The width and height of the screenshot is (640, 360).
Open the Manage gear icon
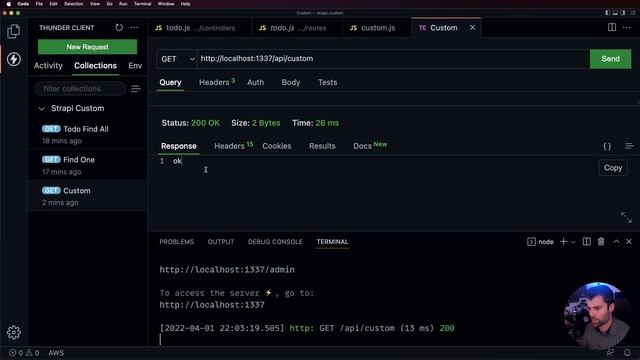(13, 332)
